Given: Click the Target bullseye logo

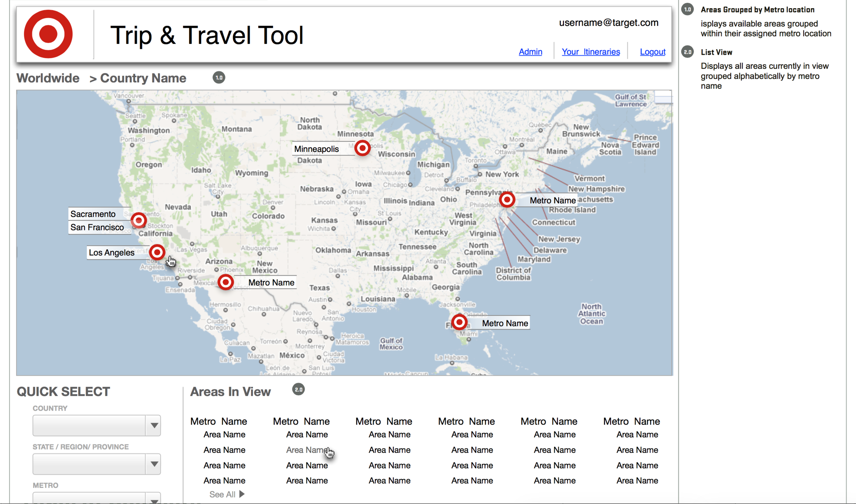Looking at the screenshot, I should (48, 34).
